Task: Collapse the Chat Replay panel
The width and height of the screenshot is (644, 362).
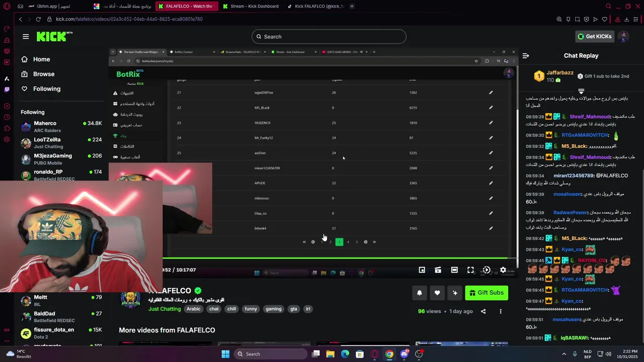Action: tap(526, 56)
